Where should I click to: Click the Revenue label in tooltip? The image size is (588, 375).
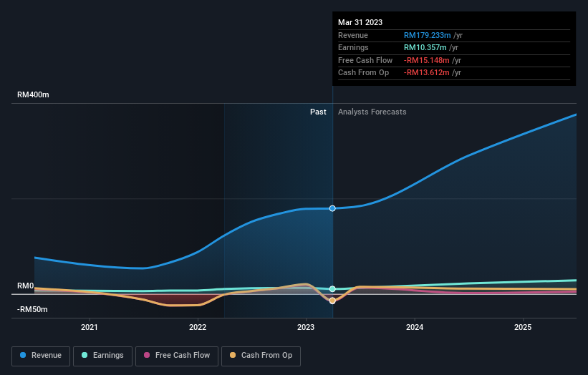click(353, 35)
